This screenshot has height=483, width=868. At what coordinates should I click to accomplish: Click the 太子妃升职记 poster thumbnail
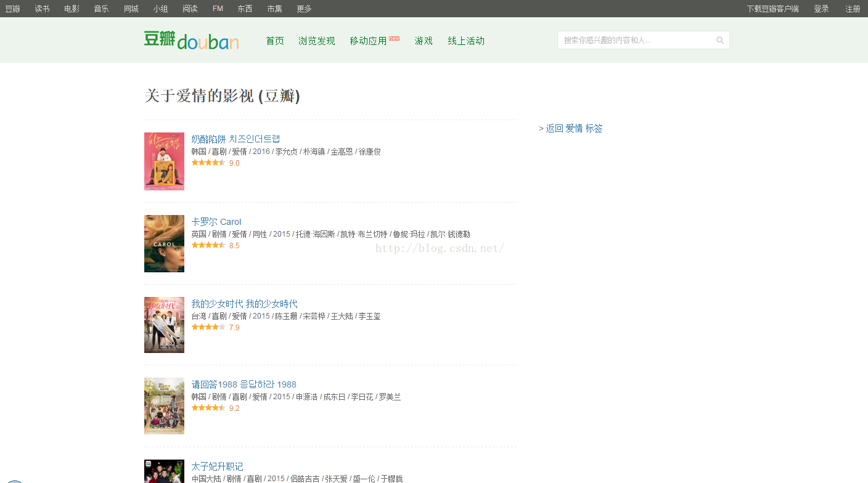point(164,471)
